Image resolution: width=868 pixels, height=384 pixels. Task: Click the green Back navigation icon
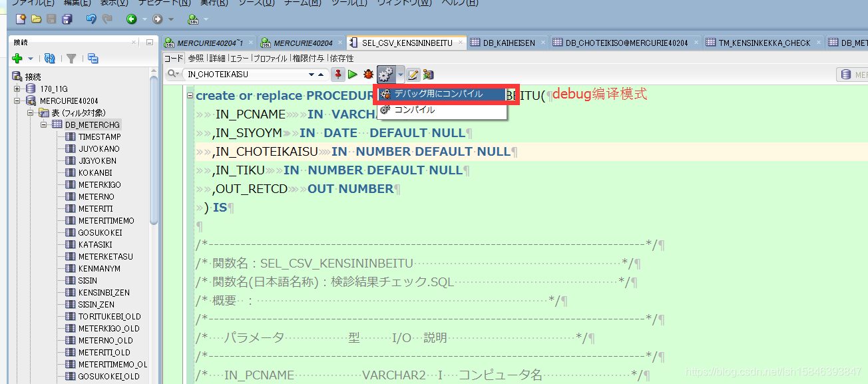(132, 19)
